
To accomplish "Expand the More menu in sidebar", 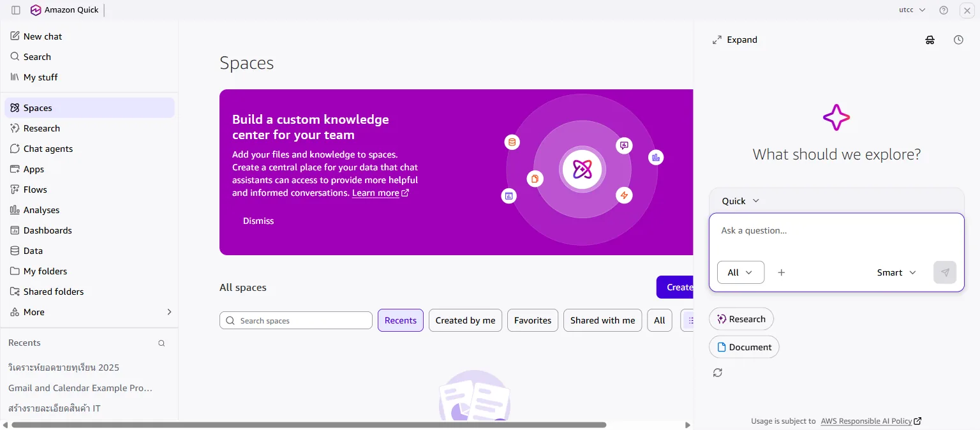I will pyautogui.click(x=89, y=312).
